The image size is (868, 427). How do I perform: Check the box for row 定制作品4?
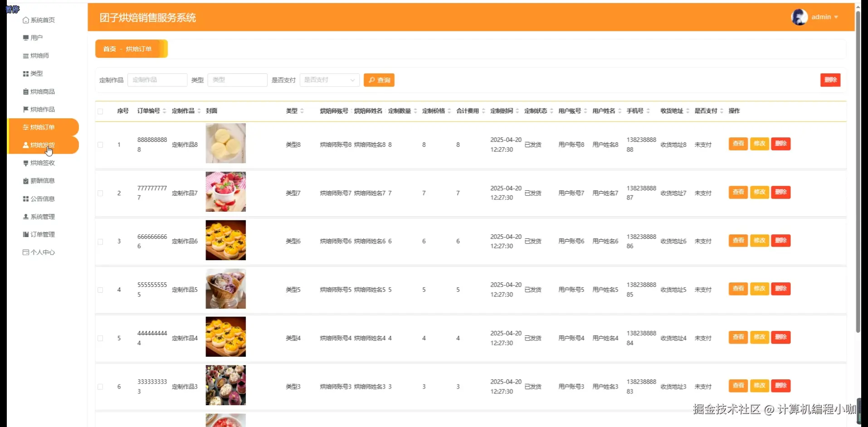(x=100, y=338)
